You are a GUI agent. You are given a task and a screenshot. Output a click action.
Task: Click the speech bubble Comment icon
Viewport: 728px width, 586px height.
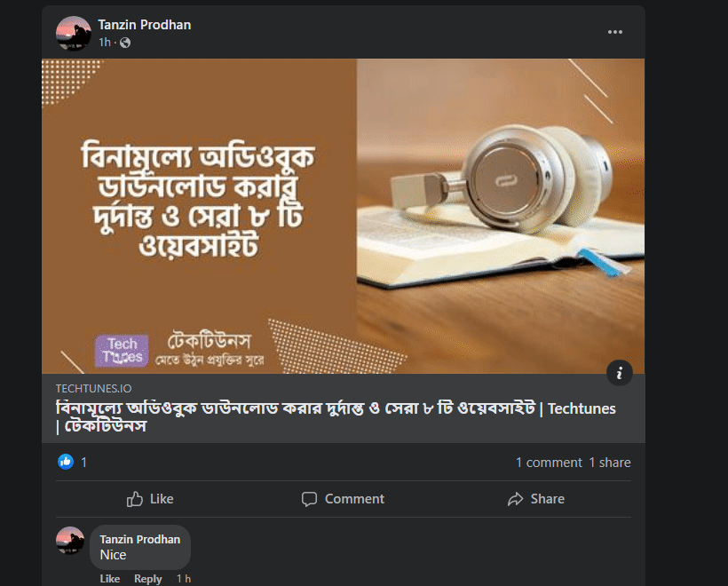pyautogui.click(x=309, y=499)
